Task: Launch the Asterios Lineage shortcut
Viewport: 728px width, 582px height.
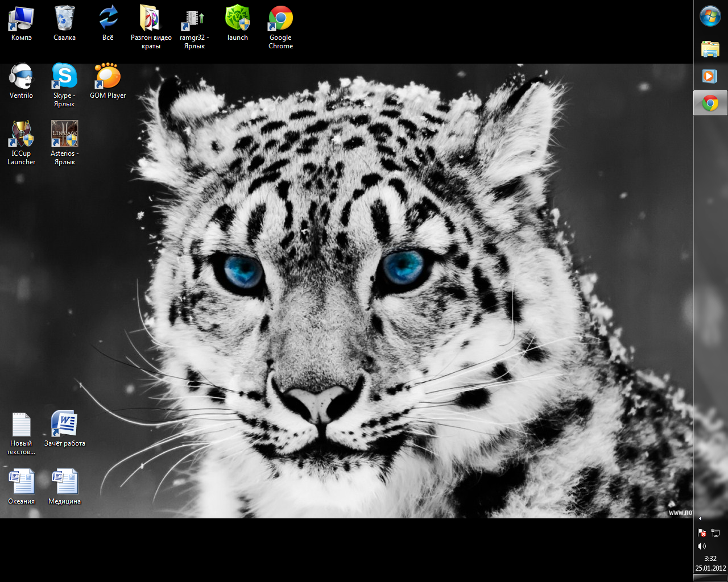Action: pyautogui.click(x=64, y=134)
